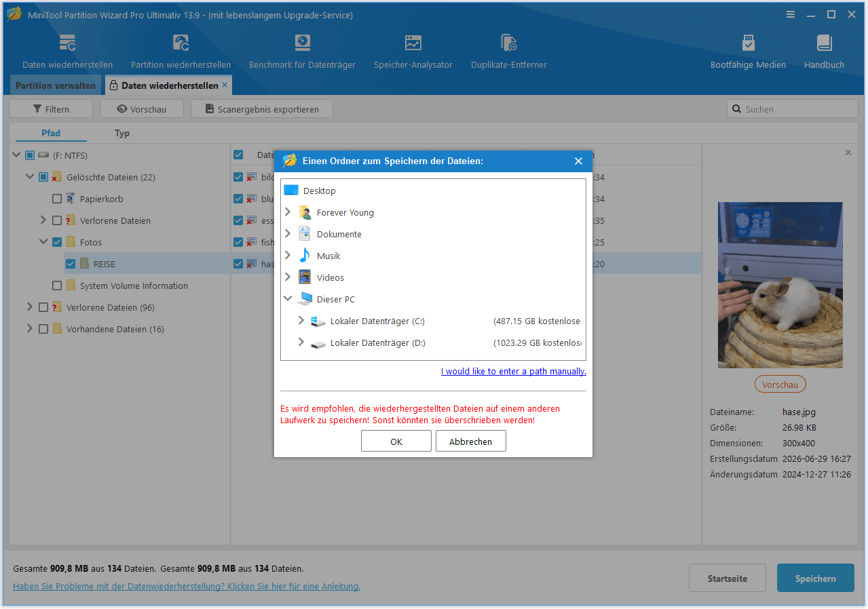Uncheck the REISE folder checkbox
The width and height of the screenshot is (868, 609).
click(x=71, y=264)
